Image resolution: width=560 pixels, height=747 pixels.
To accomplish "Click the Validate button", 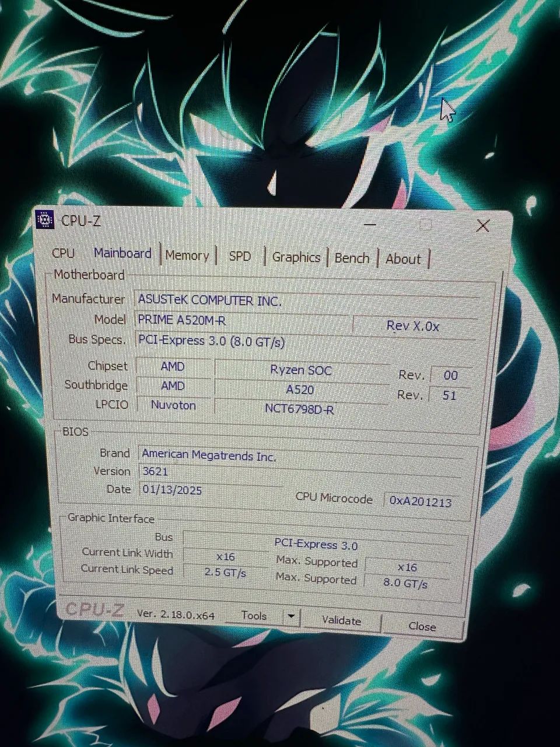I will coord(341,620).
